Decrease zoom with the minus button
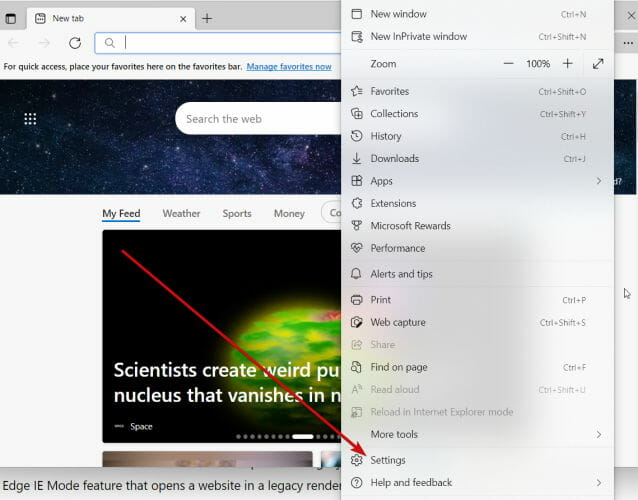Screen dimensions: 638x500 pyautogui.click(x=508, y=64)
